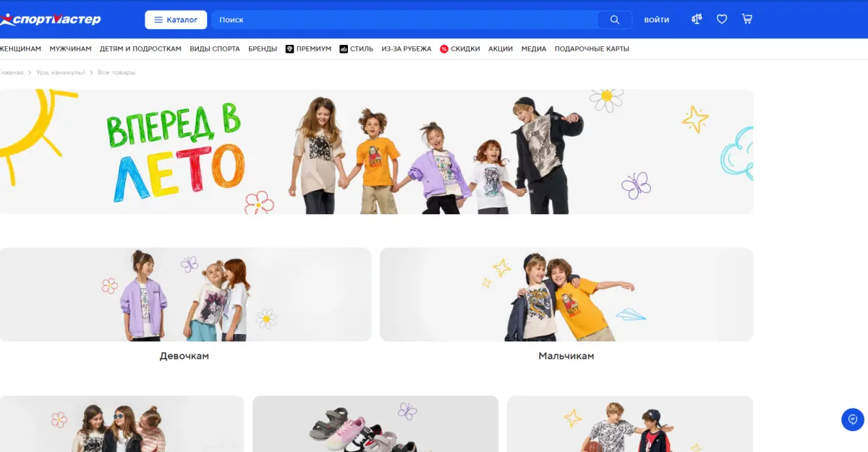Open the product comparison scales icon

(x=697, y=20)
